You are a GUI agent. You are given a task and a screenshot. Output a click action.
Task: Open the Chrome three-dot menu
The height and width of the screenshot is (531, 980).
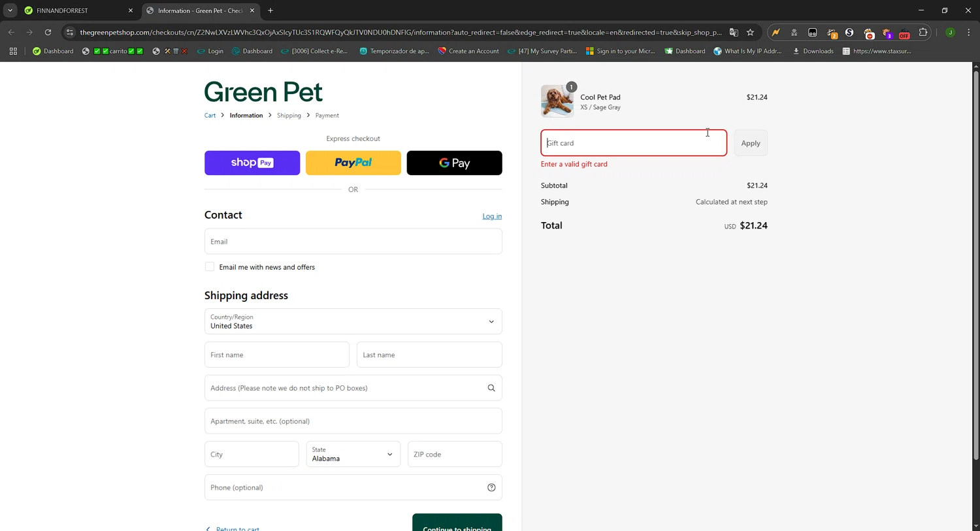tap(968, 32)
